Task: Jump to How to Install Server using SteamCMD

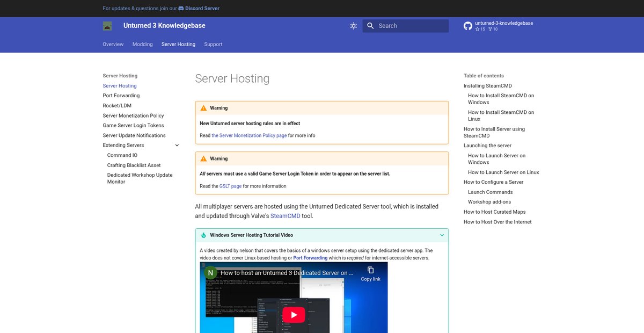Action: click(x=494, y=132)
